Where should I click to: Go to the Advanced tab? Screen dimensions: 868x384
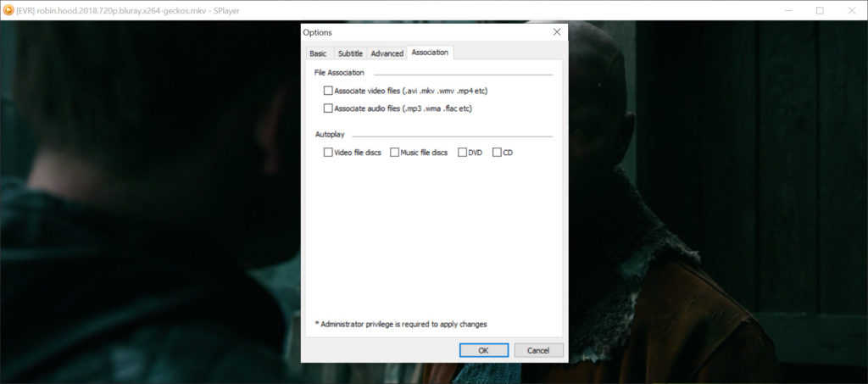point(387,53)
